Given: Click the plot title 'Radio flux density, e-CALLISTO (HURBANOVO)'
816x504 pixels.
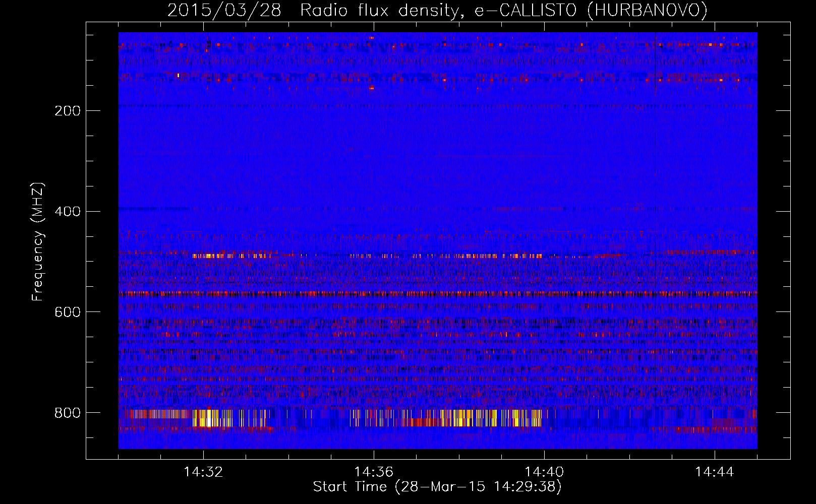Looking at the screenshot, I should (x=504, y=11).
